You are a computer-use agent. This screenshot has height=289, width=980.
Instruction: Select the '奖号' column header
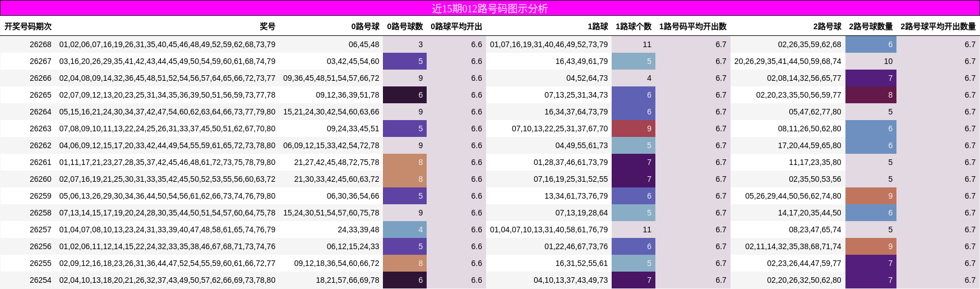pyautogui.click(x=267, y=26)
